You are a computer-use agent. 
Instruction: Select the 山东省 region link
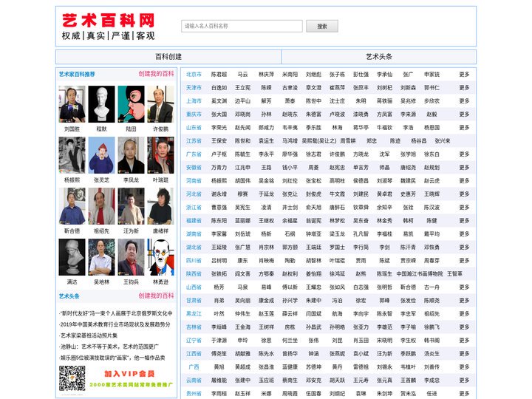194,128
